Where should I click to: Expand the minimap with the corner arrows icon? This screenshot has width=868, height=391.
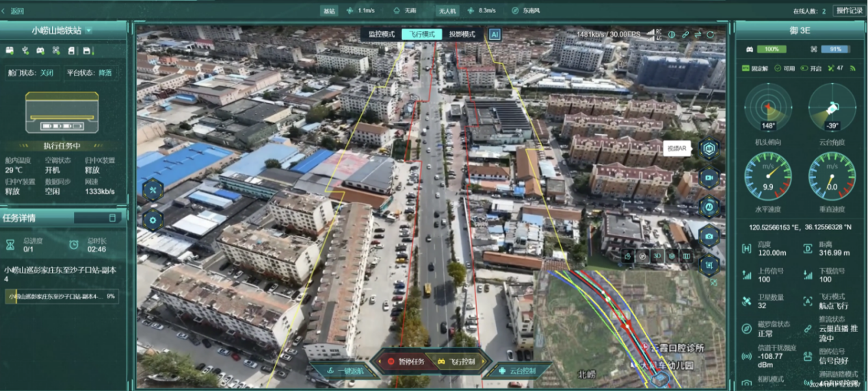click(x=715, y=281)
